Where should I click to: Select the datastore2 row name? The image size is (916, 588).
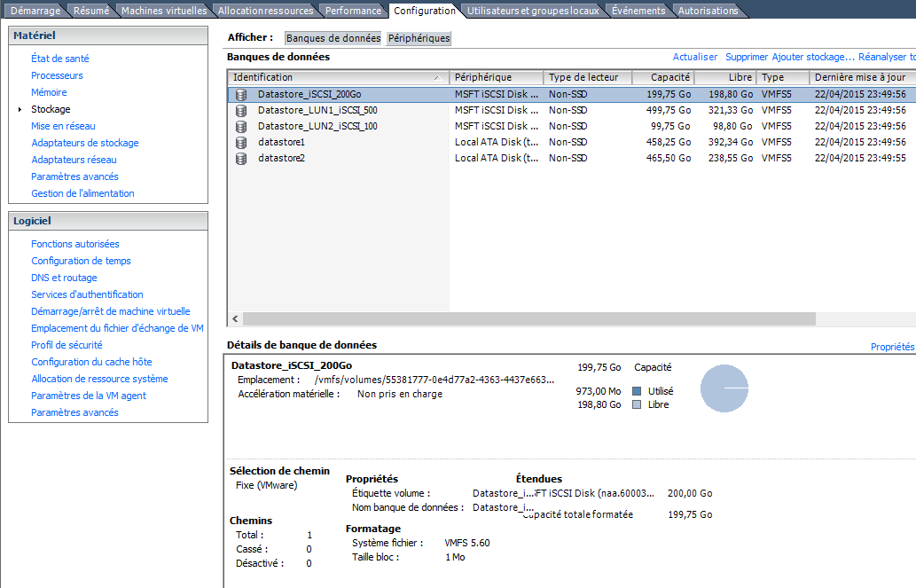pyautogui.click(x=281, y=159)
